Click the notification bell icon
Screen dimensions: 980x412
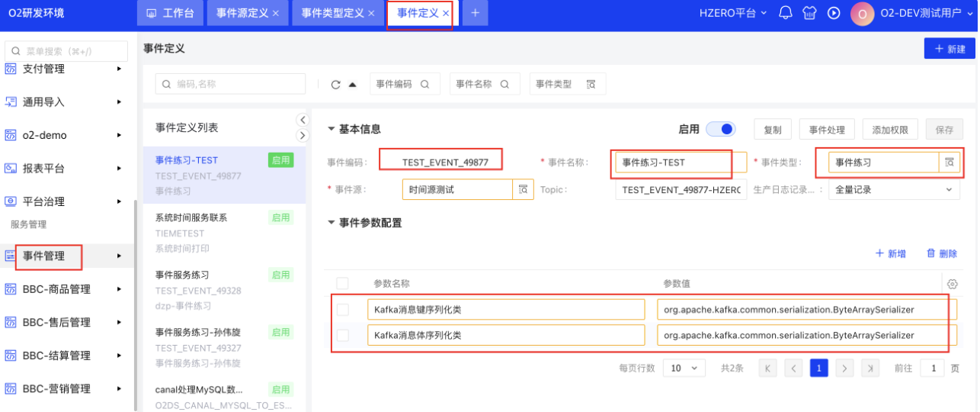[x=786, y=13]
